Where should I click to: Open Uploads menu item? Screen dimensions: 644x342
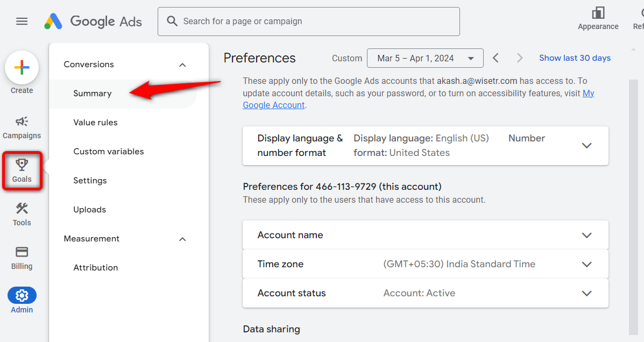(x=89, y=210)
